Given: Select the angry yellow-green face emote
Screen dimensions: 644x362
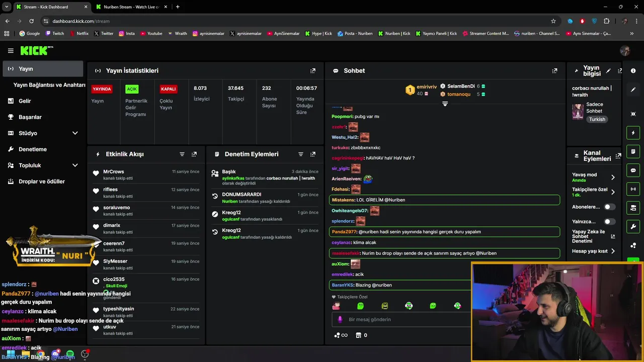Looking at the screenshot, I should tap(384, 306).
